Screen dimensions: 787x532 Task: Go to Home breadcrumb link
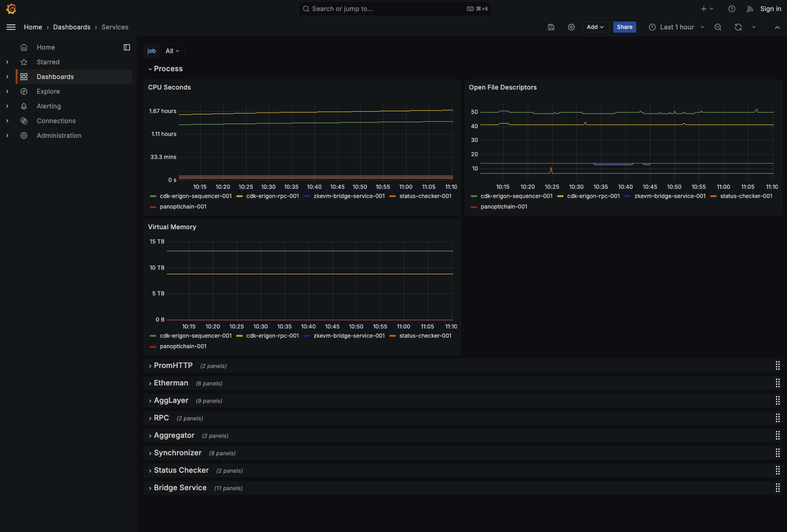[x=33, y=27]
